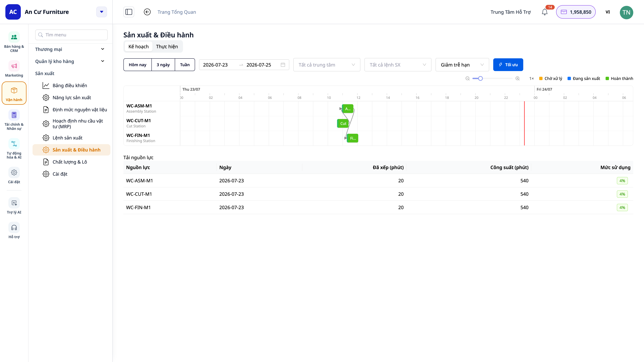Switch language via VI toggle
The width and height of the screenshot is (644, 362).
[608, 12]
